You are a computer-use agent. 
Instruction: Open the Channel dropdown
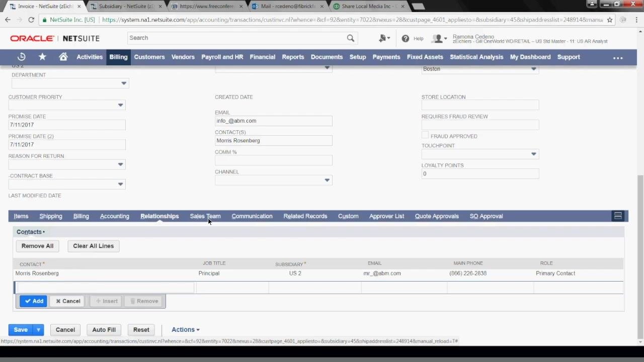[x=327, y=180]
